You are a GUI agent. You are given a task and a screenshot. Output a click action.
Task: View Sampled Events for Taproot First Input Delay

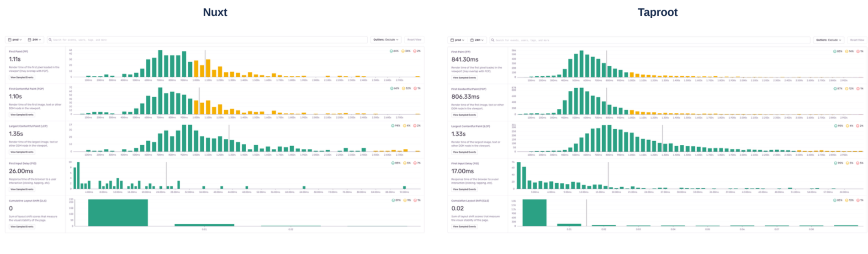pyautogui.click(x=464, y=189)
